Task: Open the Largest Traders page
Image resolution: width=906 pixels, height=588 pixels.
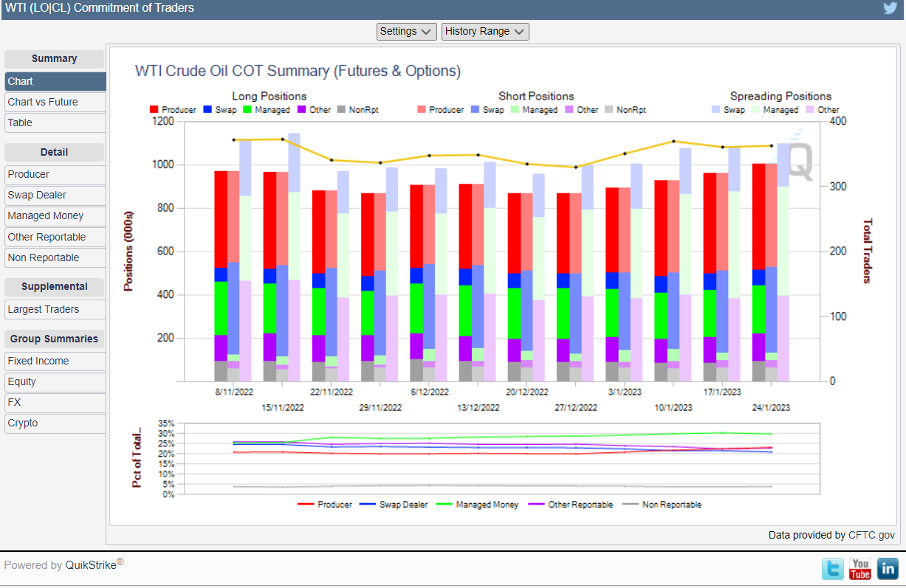Action: [44, 309]
